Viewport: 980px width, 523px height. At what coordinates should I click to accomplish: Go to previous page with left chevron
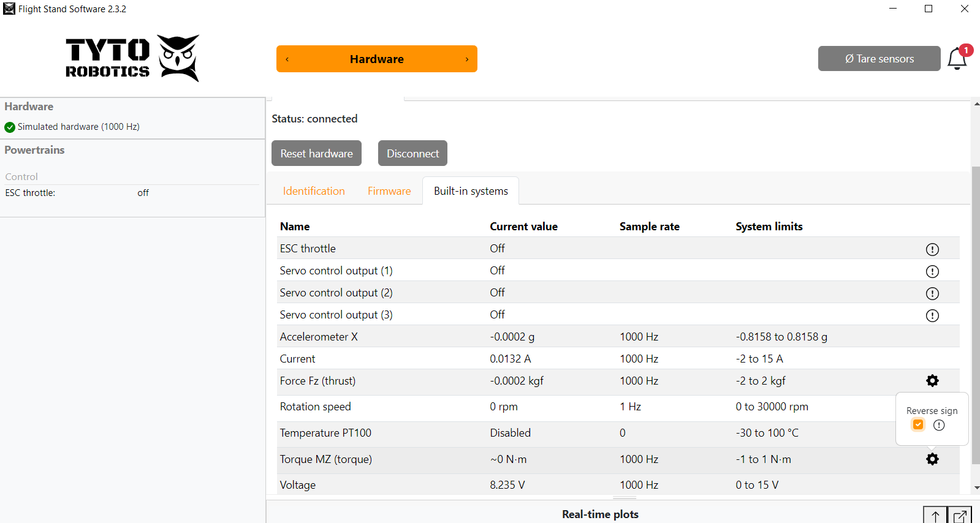pos(287,59)
